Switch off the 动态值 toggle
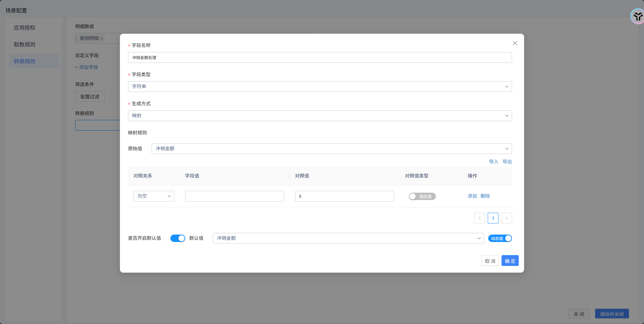 pos(500,238)
